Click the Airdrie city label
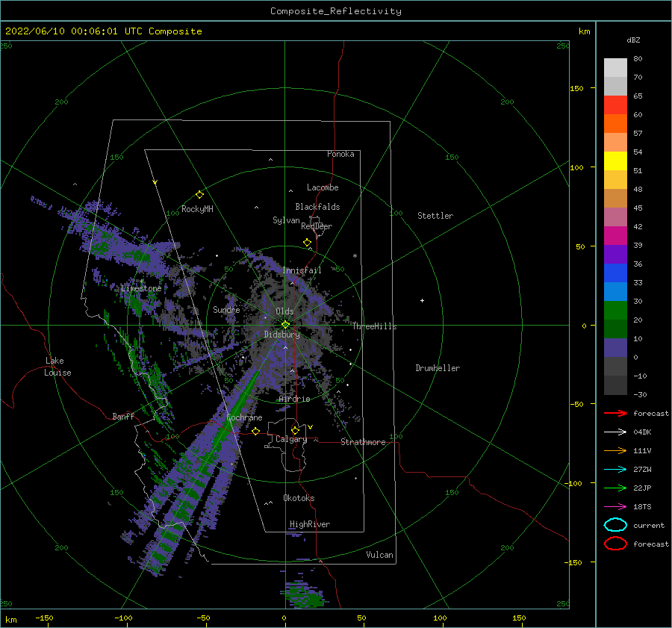This screenshot has width=672, height=628. click(x=294, y=399)
